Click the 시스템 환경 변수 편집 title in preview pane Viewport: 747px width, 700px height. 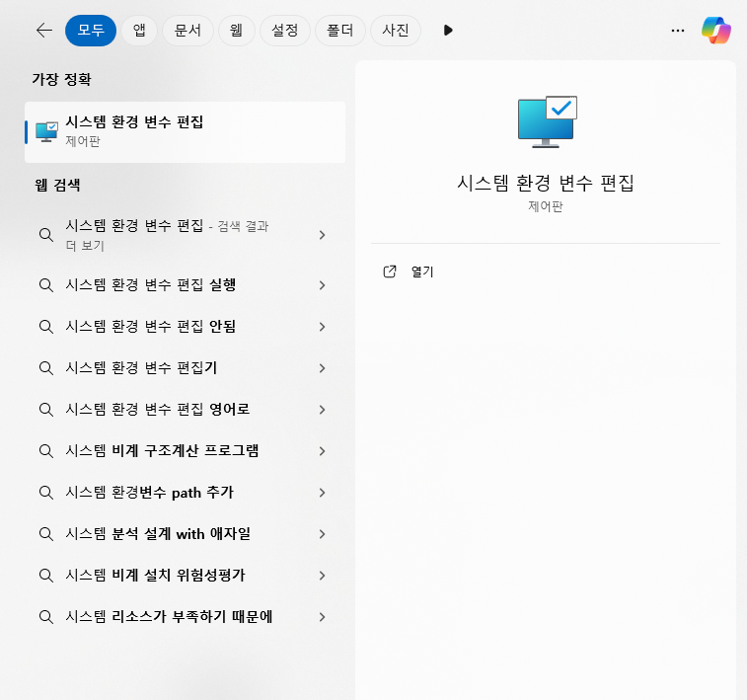tap(546, 183)
